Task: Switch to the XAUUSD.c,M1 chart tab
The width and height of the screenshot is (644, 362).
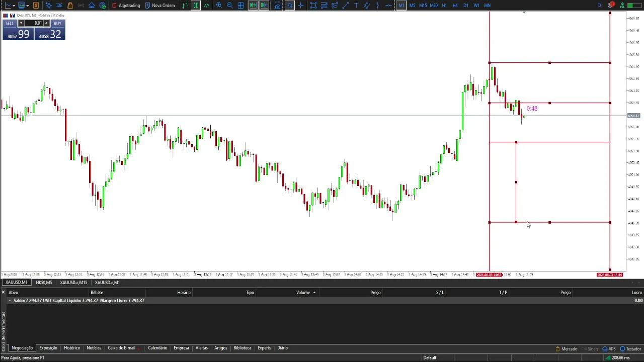Action: point(107,283)
